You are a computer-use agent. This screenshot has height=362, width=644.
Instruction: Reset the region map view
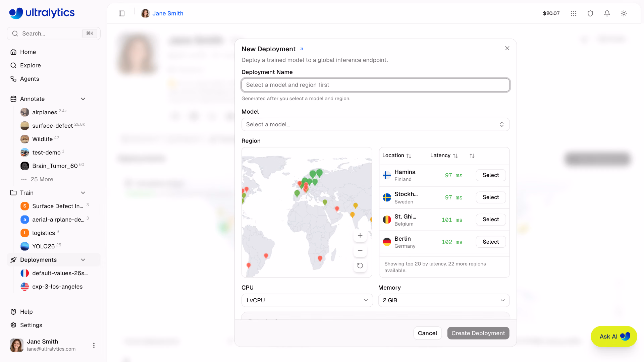(360, 265)
